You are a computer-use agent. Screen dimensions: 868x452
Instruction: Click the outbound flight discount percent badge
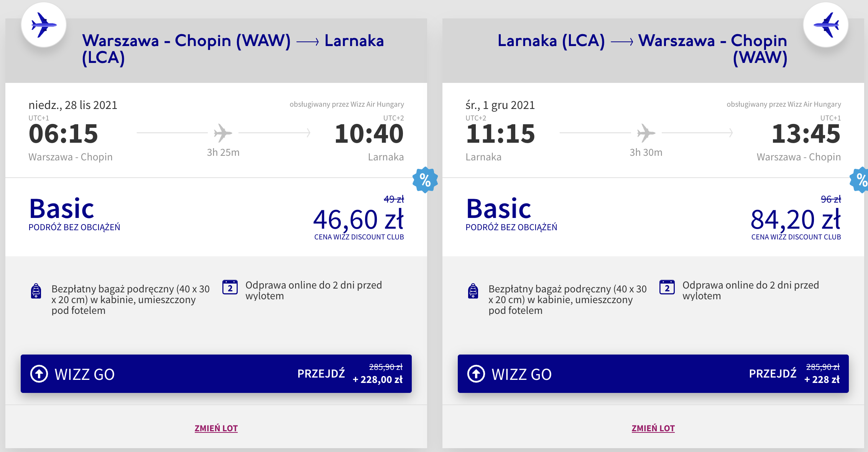tap(425, 180)
